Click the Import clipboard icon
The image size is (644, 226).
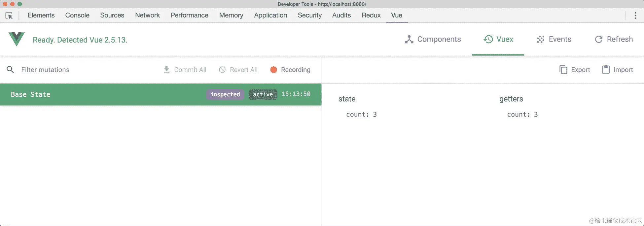[606, 69]
